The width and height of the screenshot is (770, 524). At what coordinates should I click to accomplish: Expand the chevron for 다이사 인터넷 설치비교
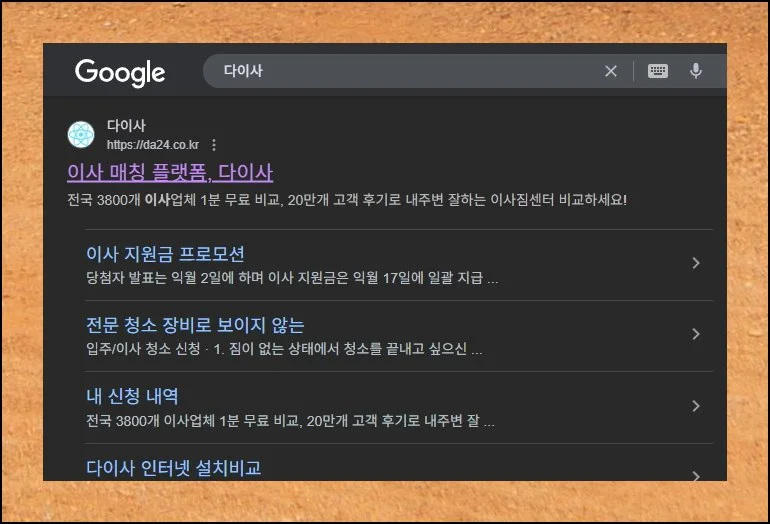point(696,474)
